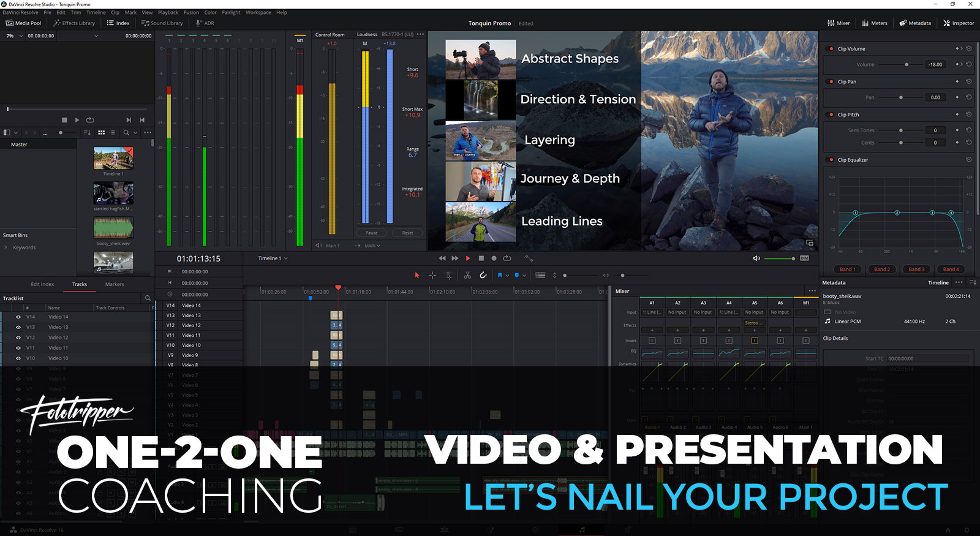Select the Tracks tab

(80, 284)
